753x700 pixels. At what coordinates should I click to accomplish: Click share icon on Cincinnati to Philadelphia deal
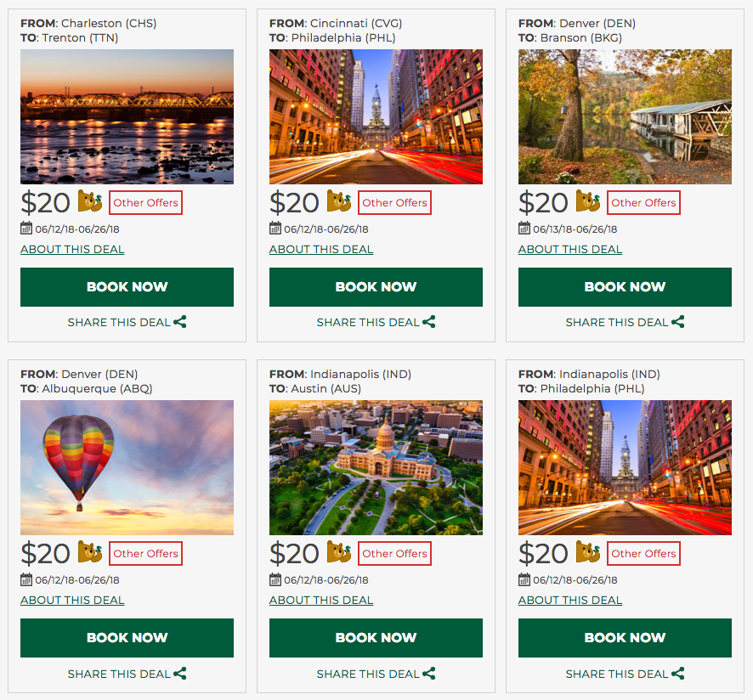pos(429,322)
